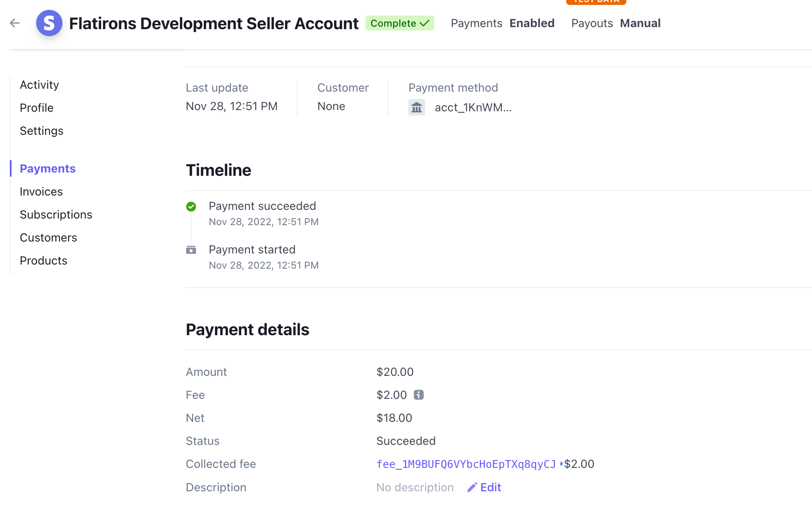The image size is (812, 511).
Task: Click the acct_1KnWM... payment method link
Action: point(473,107)
